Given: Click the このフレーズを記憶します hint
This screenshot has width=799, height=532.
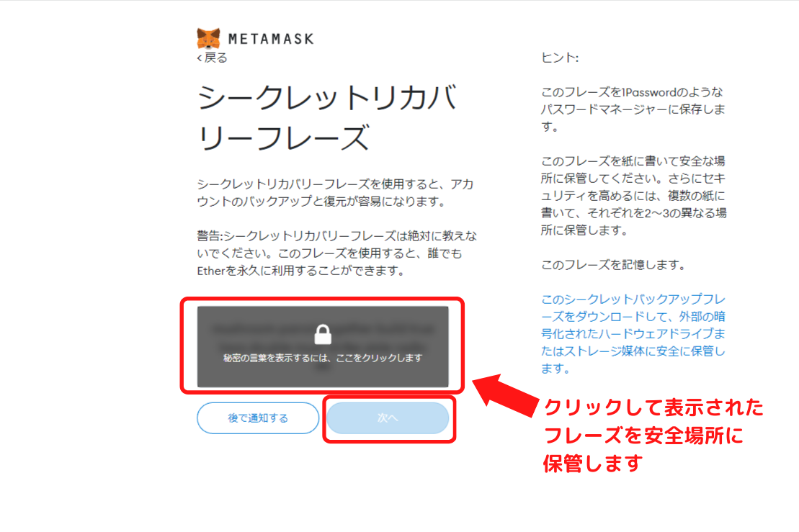Looking at the screenshot, I should point(613,265).
